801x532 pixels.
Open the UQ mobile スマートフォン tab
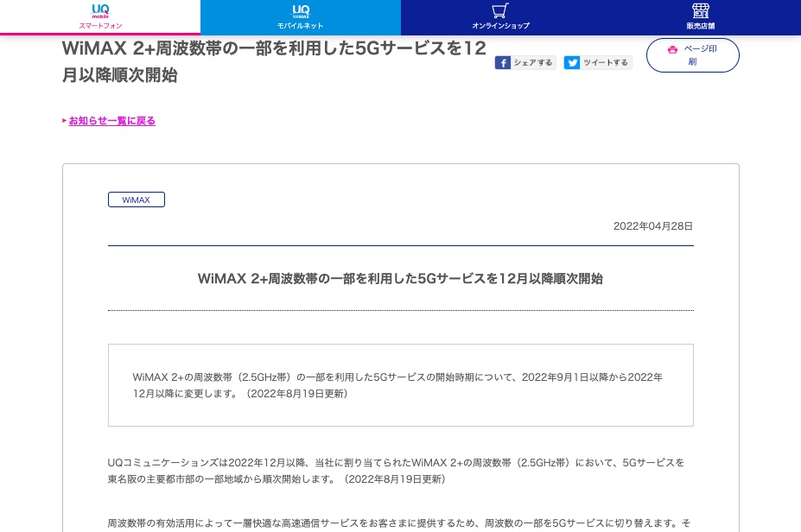[x=100, y=17]
